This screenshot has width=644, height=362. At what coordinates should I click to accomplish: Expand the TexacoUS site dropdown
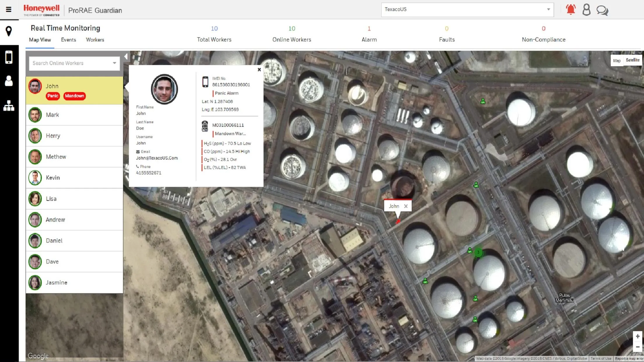(548, 9)
